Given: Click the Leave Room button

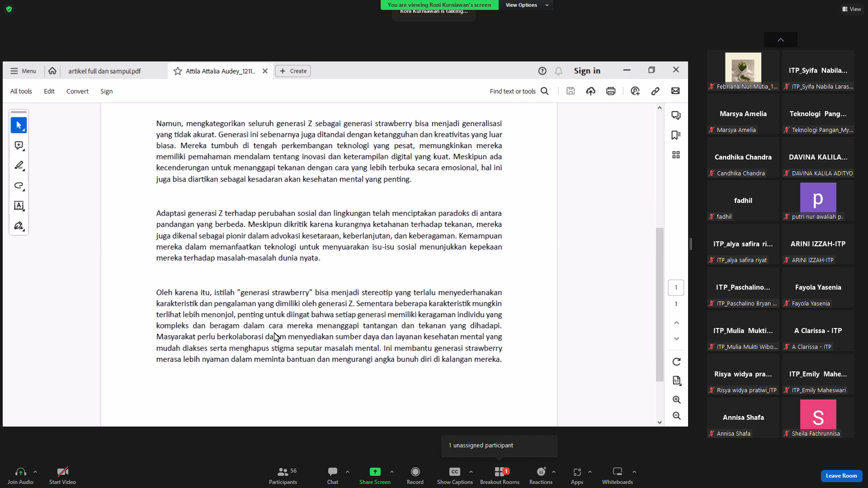Looking at the screenshot, I should coord(841,476).
